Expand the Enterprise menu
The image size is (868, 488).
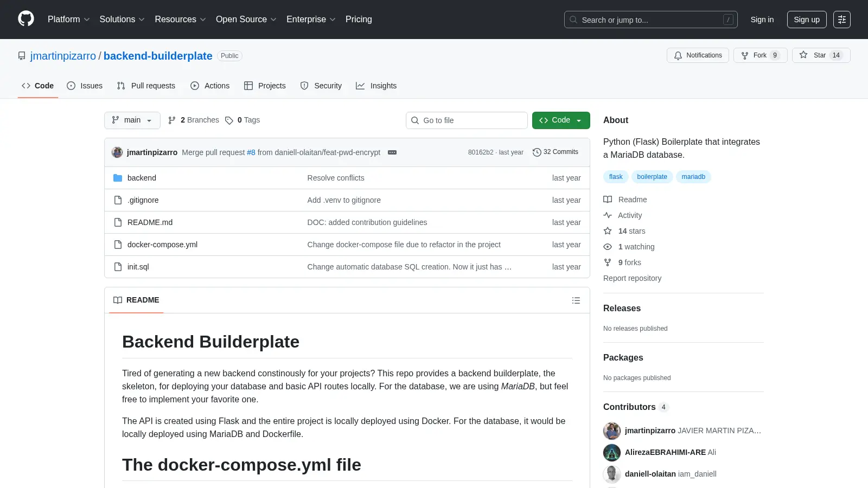point(311,20)
